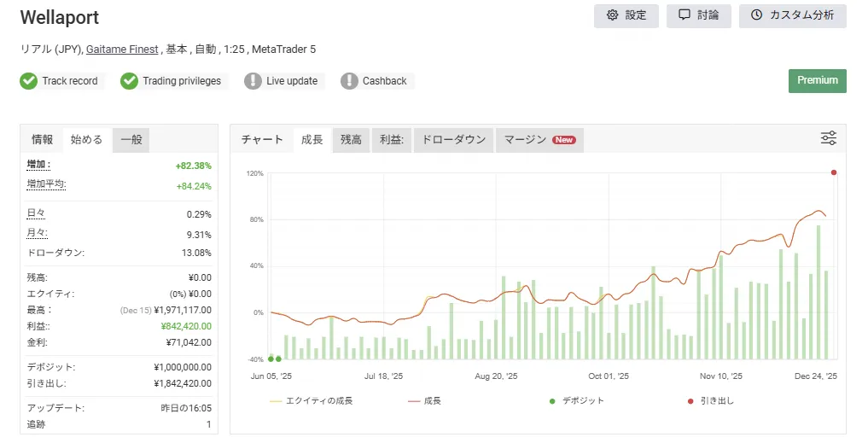The height and width of the screenshot is (443, 868).
Task: Click the Track record green checkmark icon
Action: [x=28, y=81]
